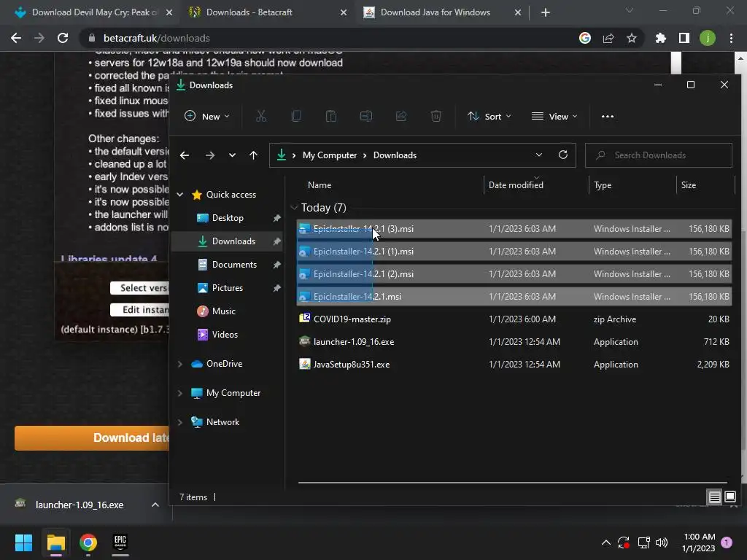This screenshot has height=560, width=747.
Task: Switch to details view layout icon
Action: (x=715, y=497)
